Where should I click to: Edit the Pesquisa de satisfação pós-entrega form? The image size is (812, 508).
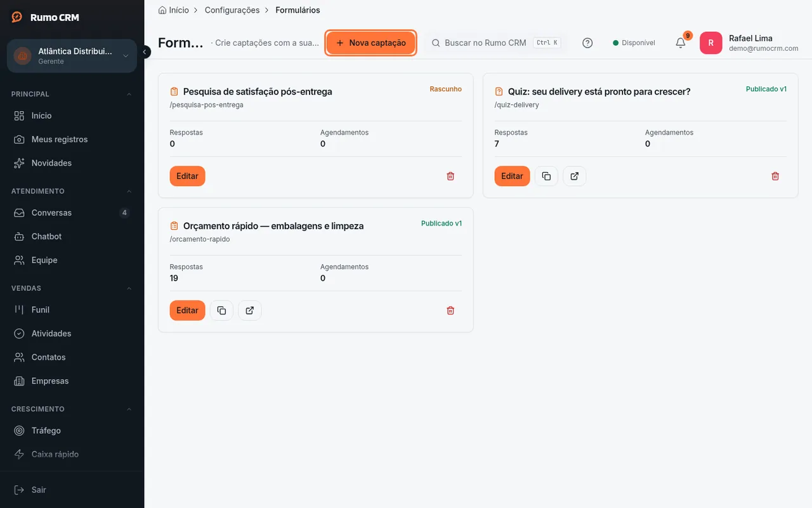(187, 176)
